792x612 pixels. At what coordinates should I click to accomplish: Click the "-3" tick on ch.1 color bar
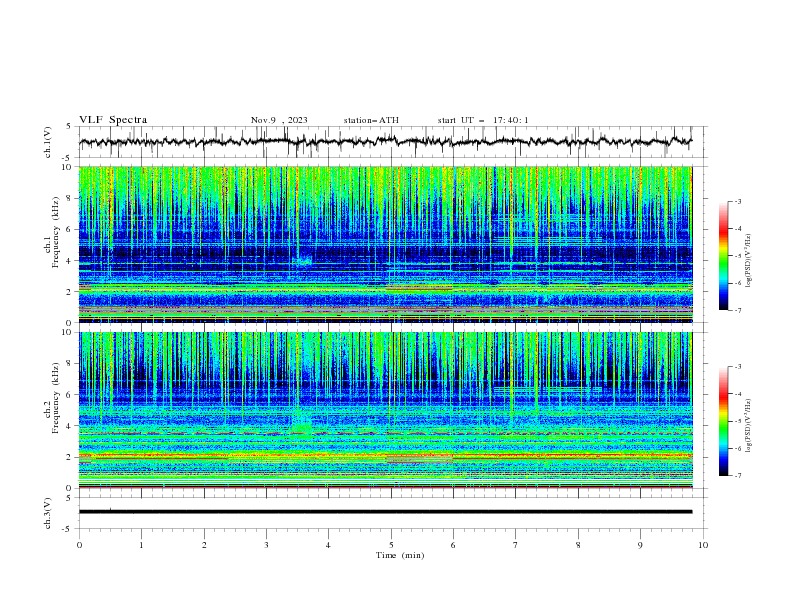[737, 201]
